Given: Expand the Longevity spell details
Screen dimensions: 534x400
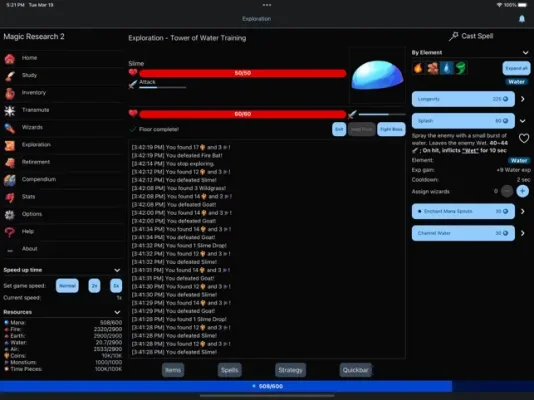Looking at the screenshot, I should (x=522, y=99).
